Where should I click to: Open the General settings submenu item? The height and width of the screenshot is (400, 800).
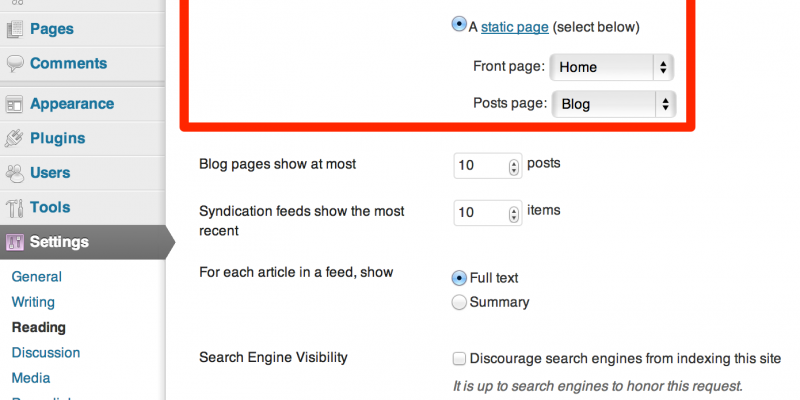click(36, 277)
